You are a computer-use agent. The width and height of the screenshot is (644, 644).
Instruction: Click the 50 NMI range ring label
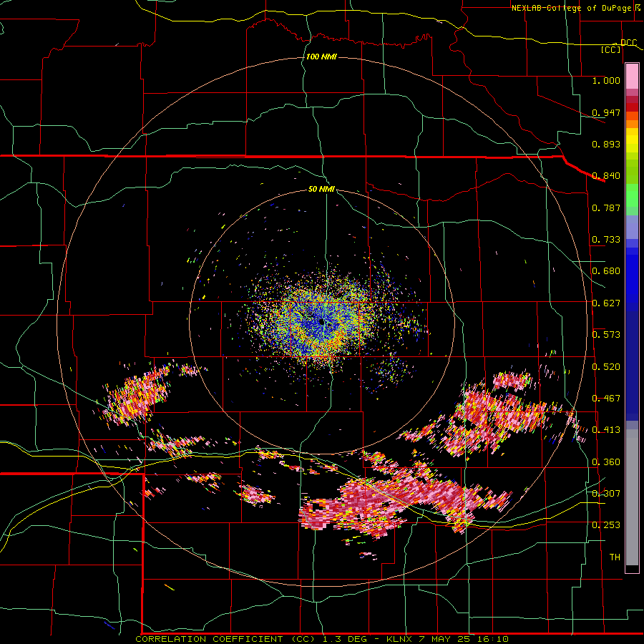[321, 189]
